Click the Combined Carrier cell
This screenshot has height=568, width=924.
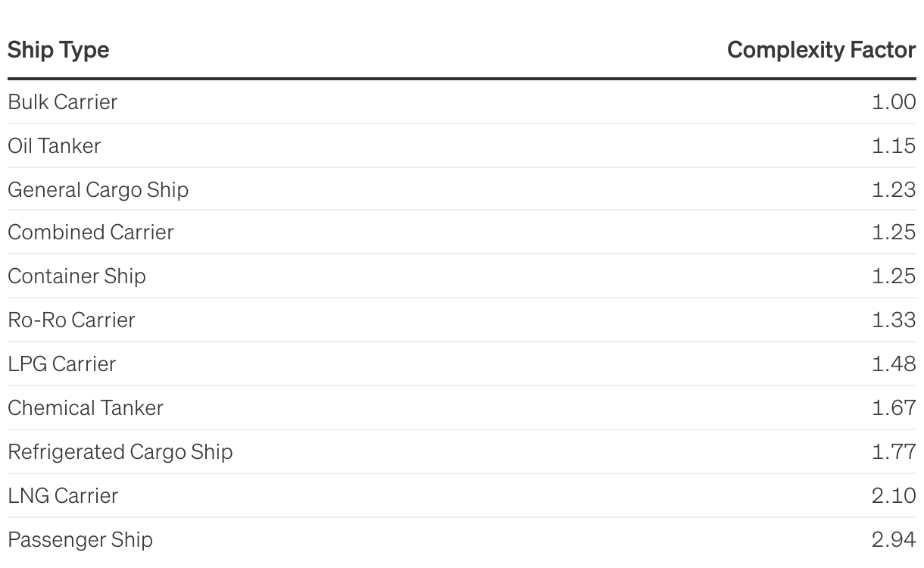[91, 232]
